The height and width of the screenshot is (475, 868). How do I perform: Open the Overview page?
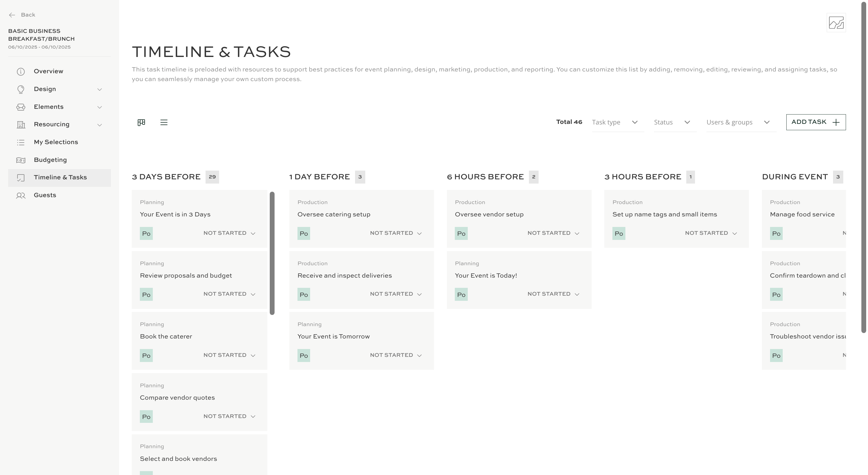coord(59,71)
